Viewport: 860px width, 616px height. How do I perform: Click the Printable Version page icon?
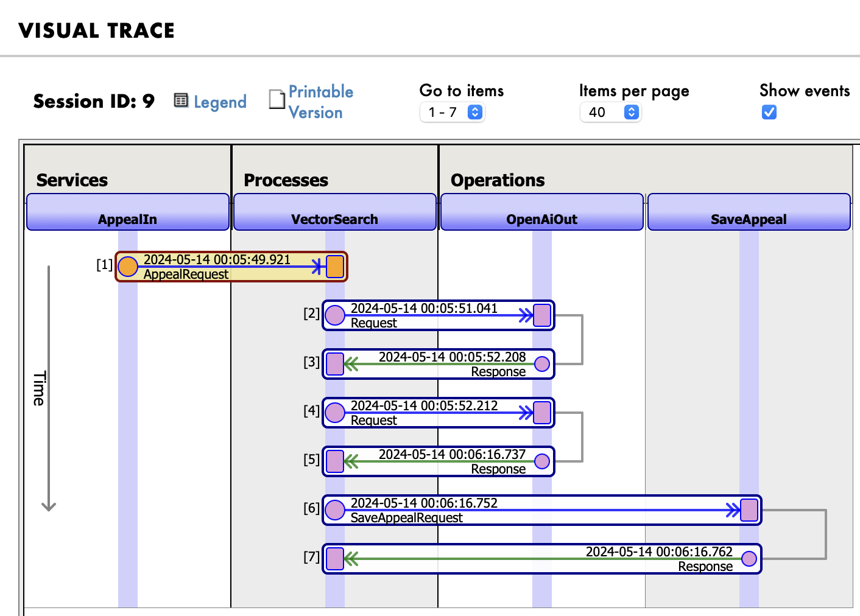(277, 99)
